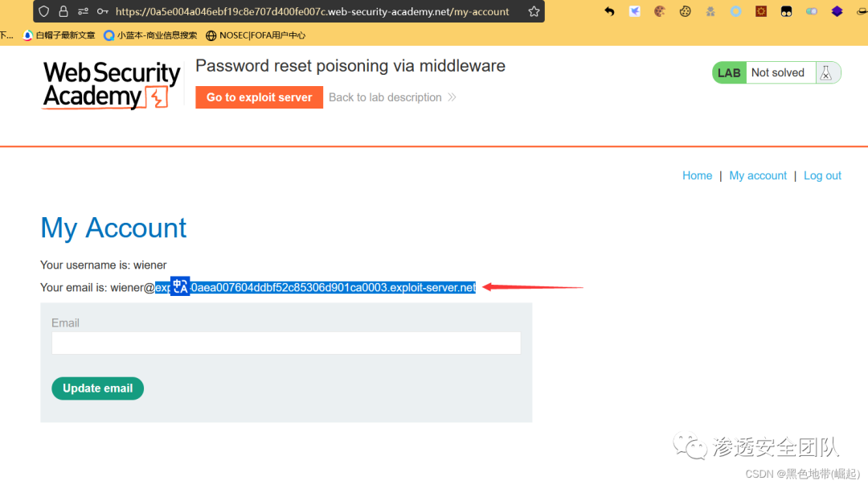The image size is (868, 485).
Task: Open the My account link
Action: pyautogui.click(x=758, y=175)
